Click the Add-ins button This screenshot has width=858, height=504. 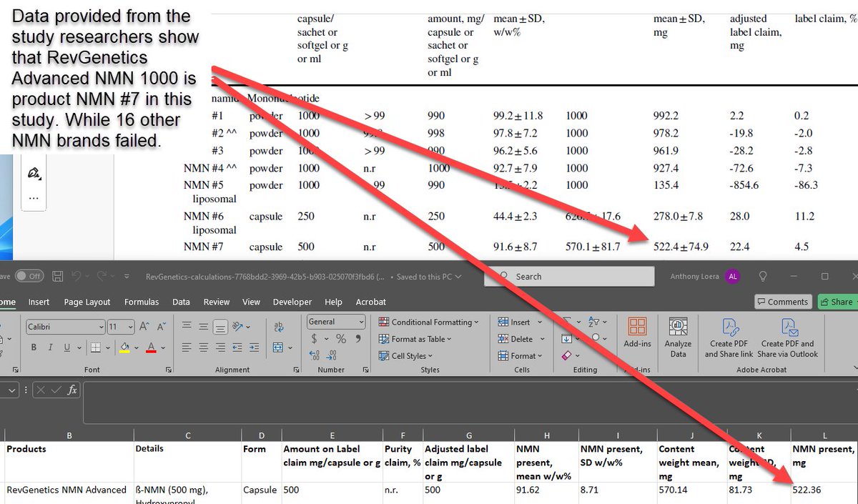pos(637,332)
